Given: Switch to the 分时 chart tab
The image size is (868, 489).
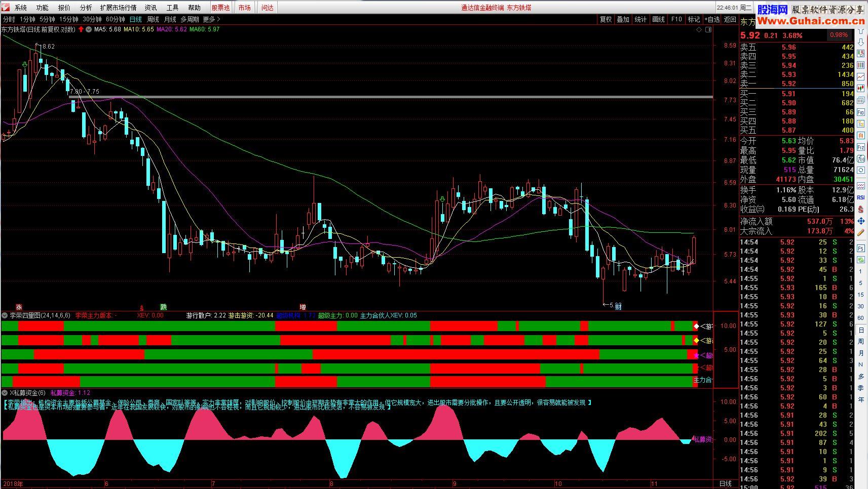Looking at the screenshot, I should tap(9, 19).
